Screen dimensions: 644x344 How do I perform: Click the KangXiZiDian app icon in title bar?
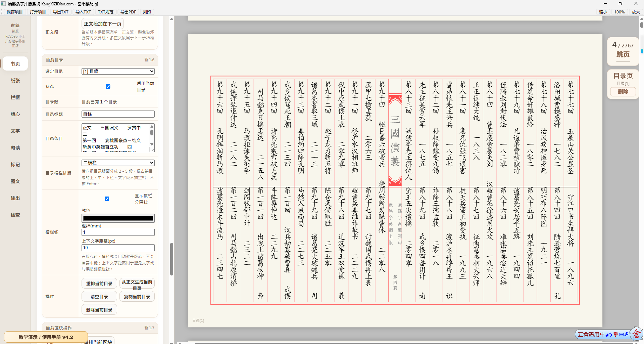tap(3, 4)
